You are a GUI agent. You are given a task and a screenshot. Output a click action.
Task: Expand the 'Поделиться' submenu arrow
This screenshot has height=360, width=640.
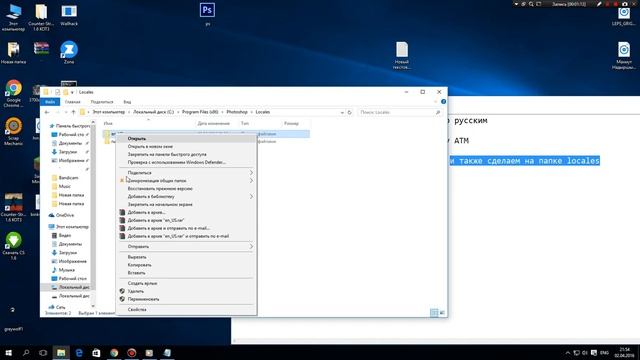[251, 173]
